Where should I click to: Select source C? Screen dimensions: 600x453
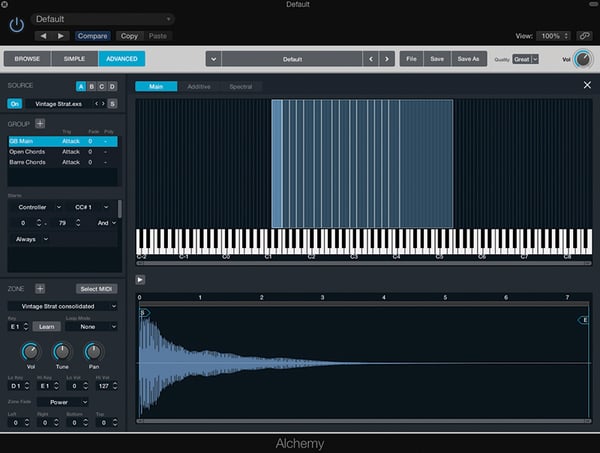coord(101,86)
